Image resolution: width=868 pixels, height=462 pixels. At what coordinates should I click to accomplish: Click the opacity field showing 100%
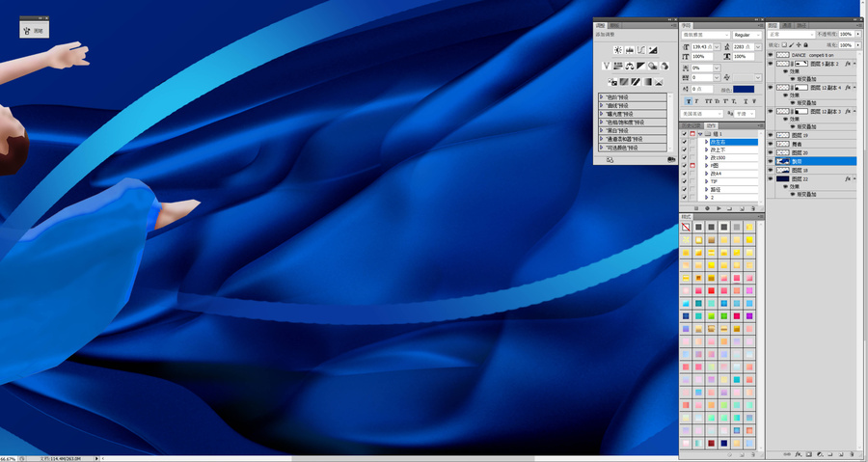(846, 35)
